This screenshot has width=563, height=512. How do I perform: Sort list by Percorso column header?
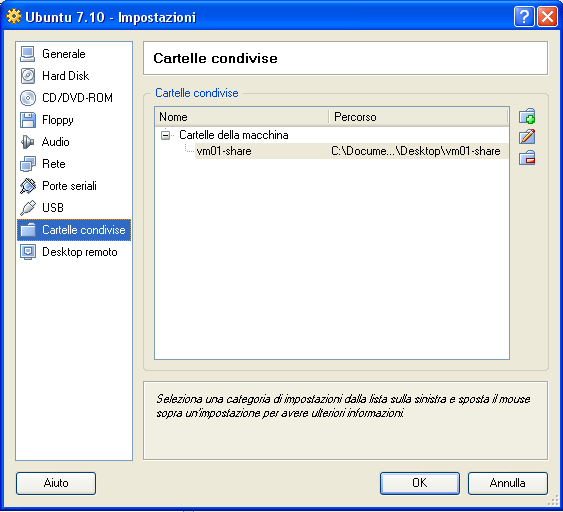tap(418, 117)
